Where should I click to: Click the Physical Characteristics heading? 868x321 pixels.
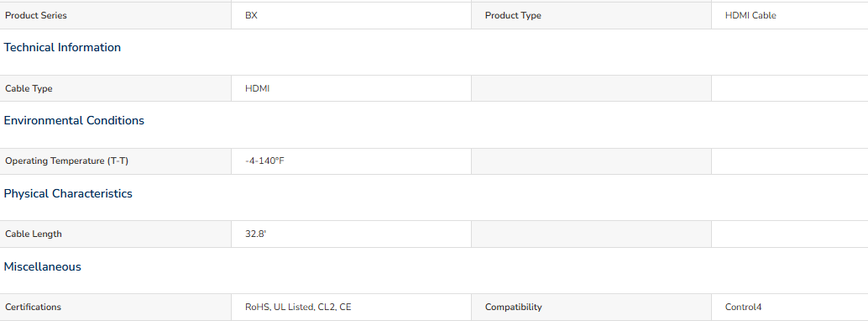click(68, 193)
